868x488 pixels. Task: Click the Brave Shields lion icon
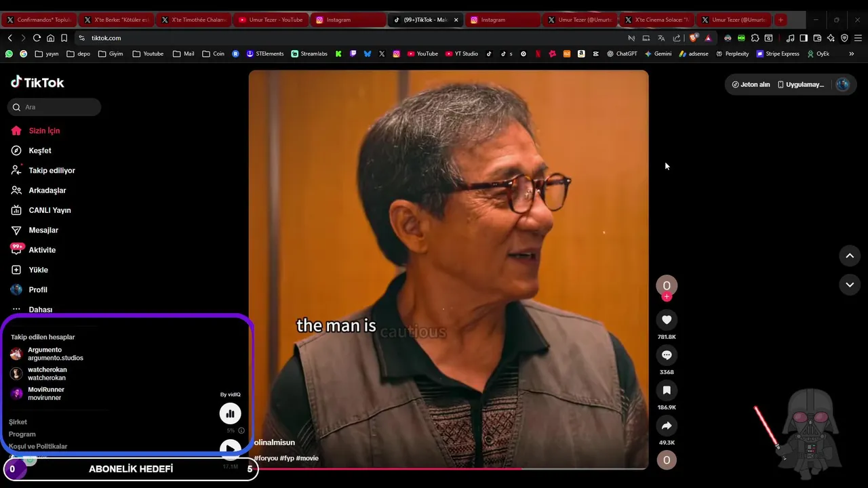point(693,38)
